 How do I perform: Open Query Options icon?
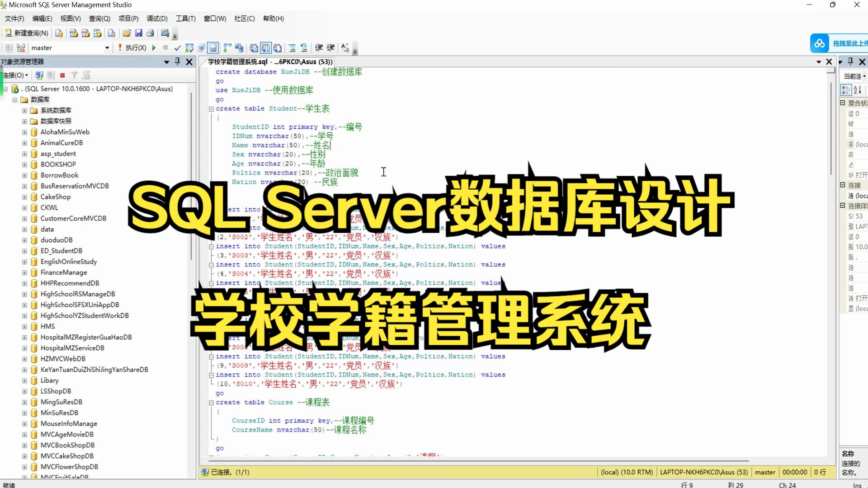coord(202,47)
